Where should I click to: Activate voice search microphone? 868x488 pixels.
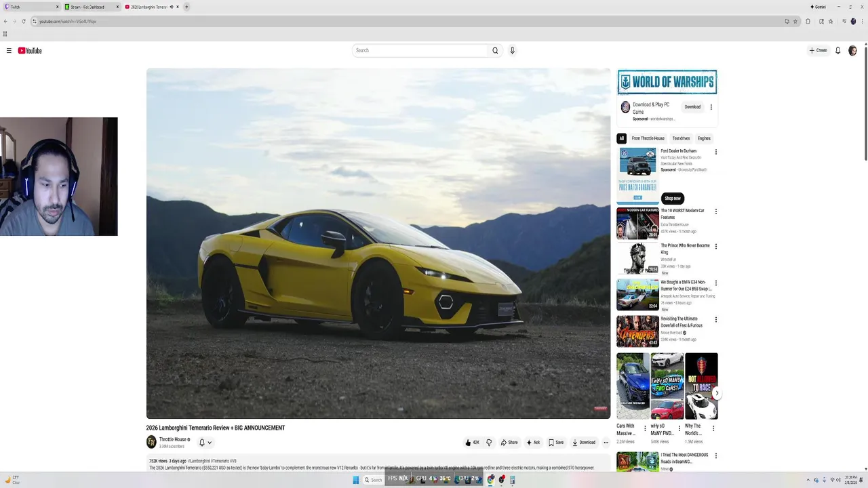tap(512, 50)
